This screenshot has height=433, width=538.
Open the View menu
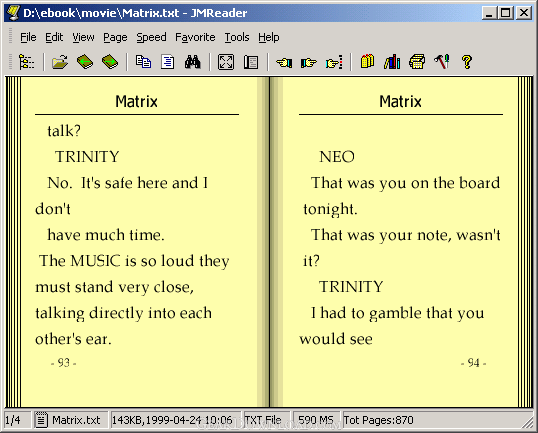(83, 37)
